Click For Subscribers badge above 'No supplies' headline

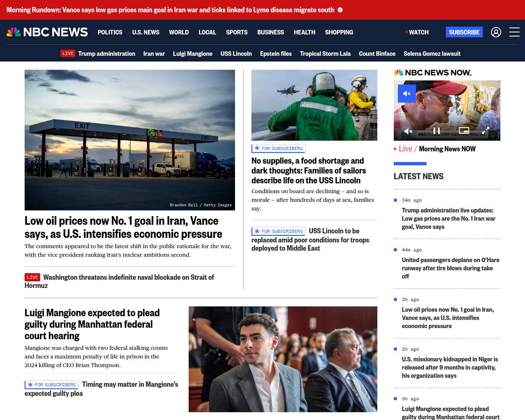(x=278, y=148)
